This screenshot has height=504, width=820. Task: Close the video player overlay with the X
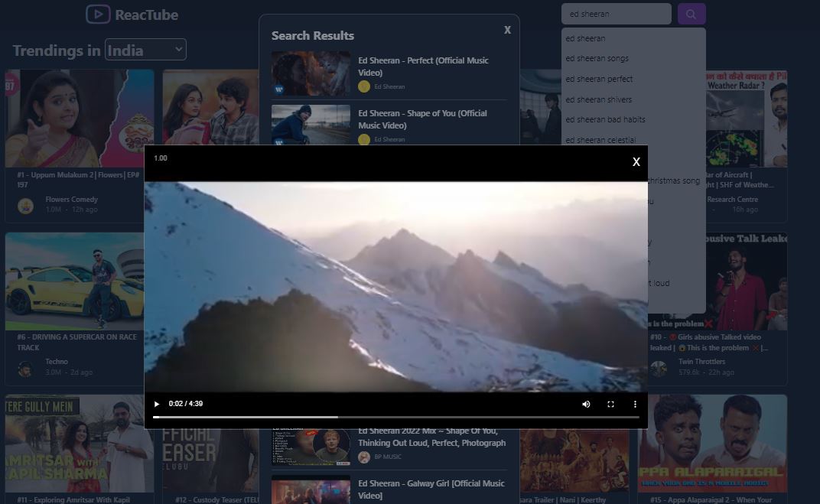(x=636, y=162)
